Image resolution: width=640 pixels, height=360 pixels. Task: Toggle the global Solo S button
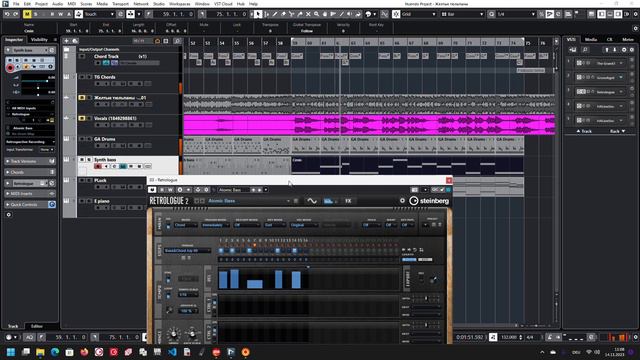click(36, 14)
